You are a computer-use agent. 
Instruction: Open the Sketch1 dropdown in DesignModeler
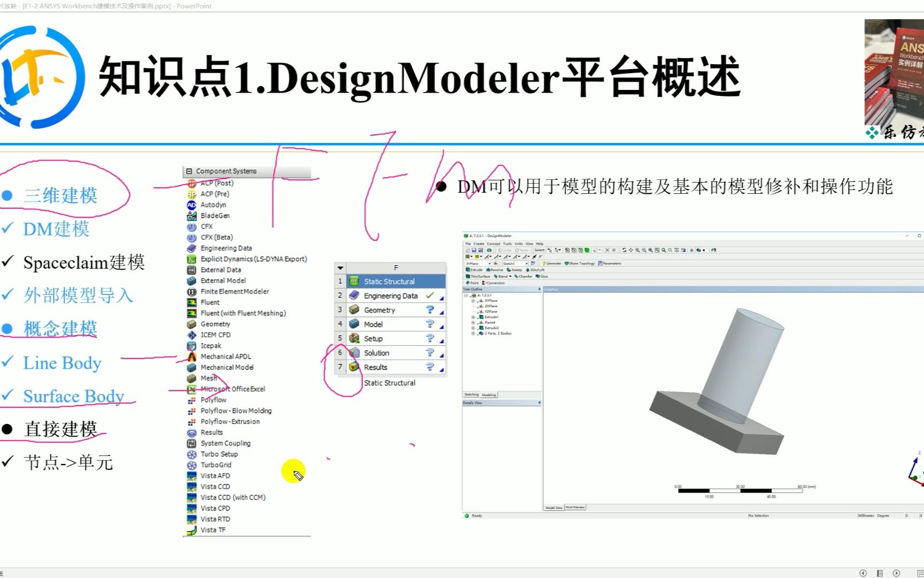coord(526,263)
